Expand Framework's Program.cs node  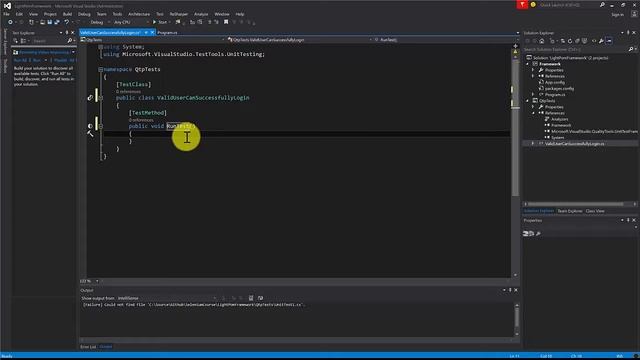[533, 95]
